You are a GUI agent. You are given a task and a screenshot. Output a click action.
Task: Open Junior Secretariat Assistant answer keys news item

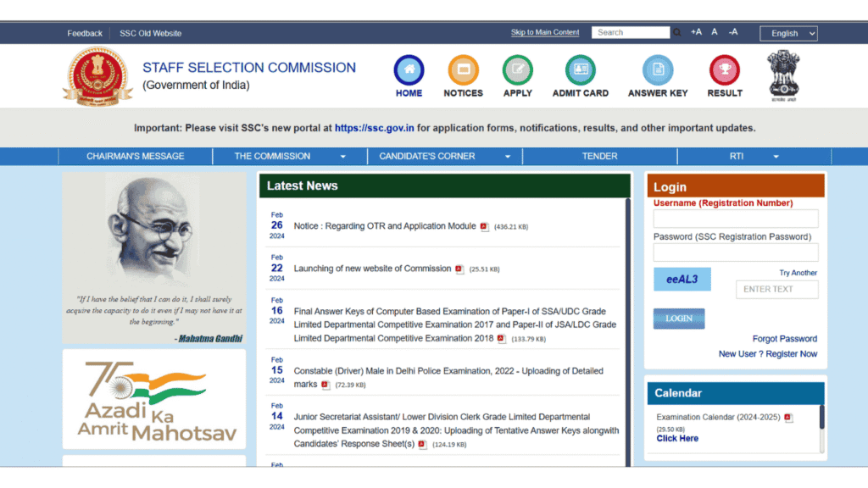click(456, 430)
